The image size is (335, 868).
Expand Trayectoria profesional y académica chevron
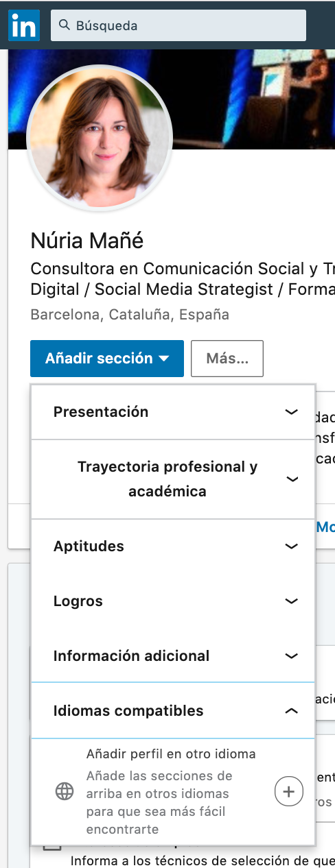pyautogui.click(x=292, y=479)
